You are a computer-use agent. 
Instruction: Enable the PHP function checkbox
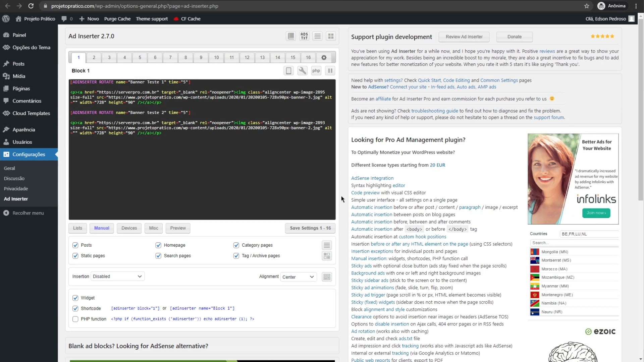point(75,319)
